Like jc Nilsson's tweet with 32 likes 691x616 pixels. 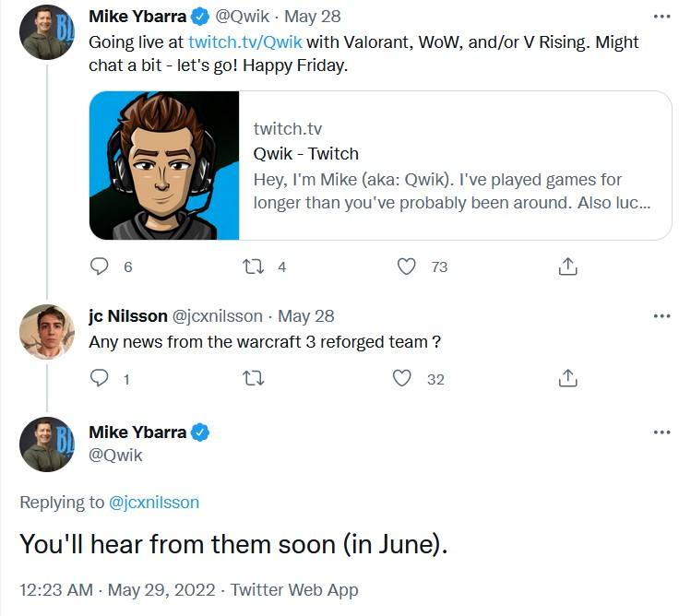click(x=402, y=378)
